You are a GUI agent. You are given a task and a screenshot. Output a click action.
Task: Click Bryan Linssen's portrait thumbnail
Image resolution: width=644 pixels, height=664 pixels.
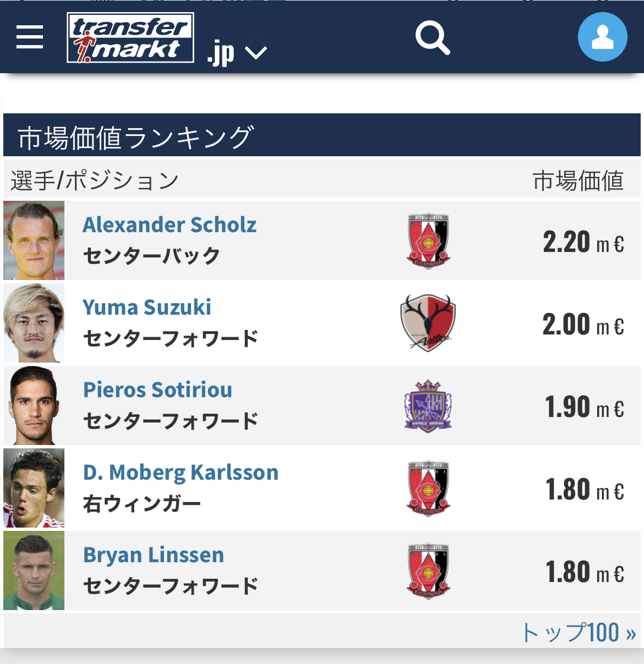pos(34,570)
